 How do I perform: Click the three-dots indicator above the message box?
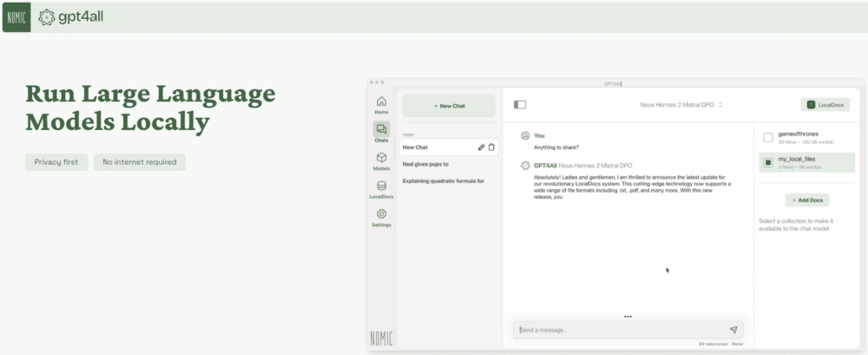click(x=628, y=317)
